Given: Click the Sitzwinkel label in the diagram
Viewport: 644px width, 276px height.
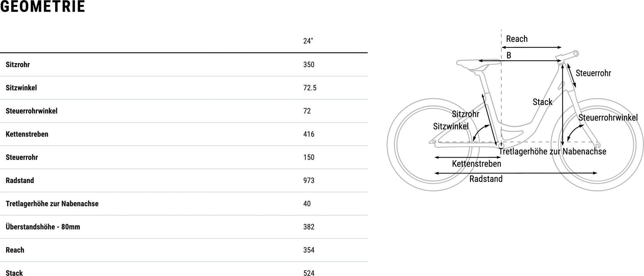Looking at the screenshot, I should point(451,126).
